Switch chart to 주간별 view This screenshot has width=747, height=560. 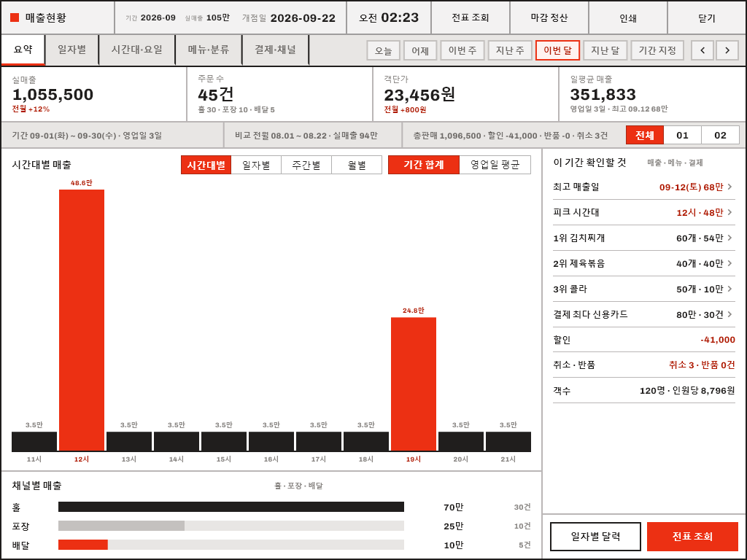[x=306, y=165]
